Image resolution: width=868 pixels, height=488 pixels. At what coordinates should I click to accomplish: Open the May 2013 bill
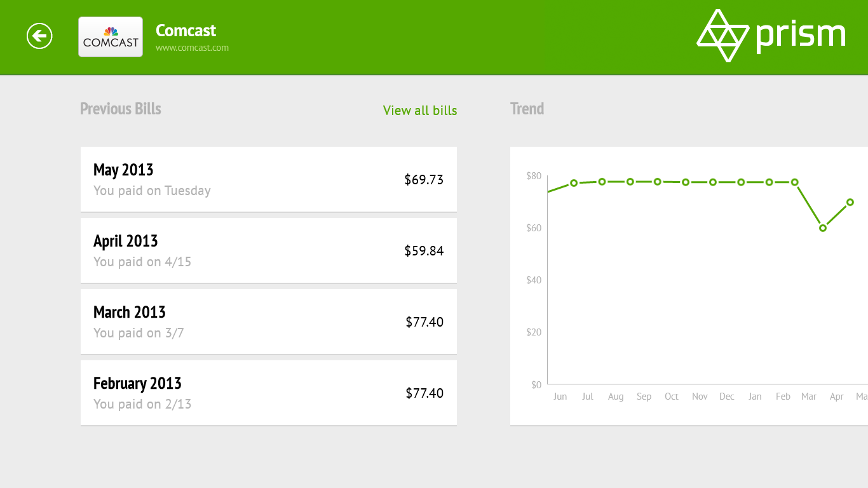pyautogui.click(x=268, y=179)
